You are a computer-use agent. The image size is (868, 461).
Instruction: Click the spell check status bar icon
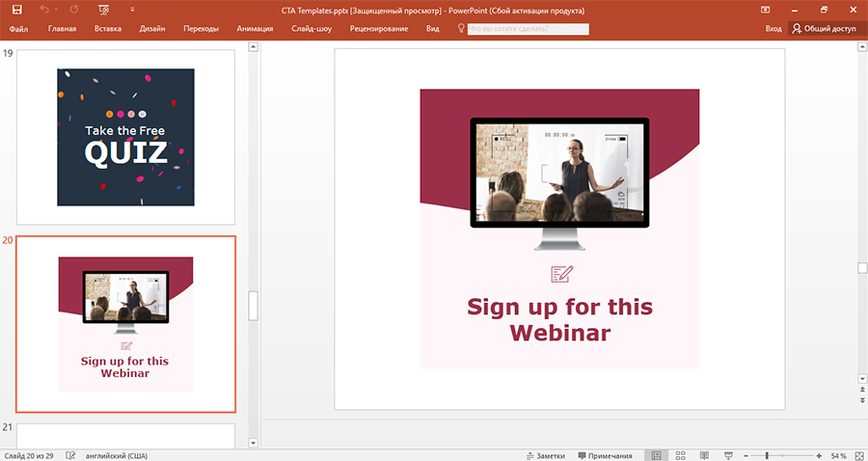70,455
